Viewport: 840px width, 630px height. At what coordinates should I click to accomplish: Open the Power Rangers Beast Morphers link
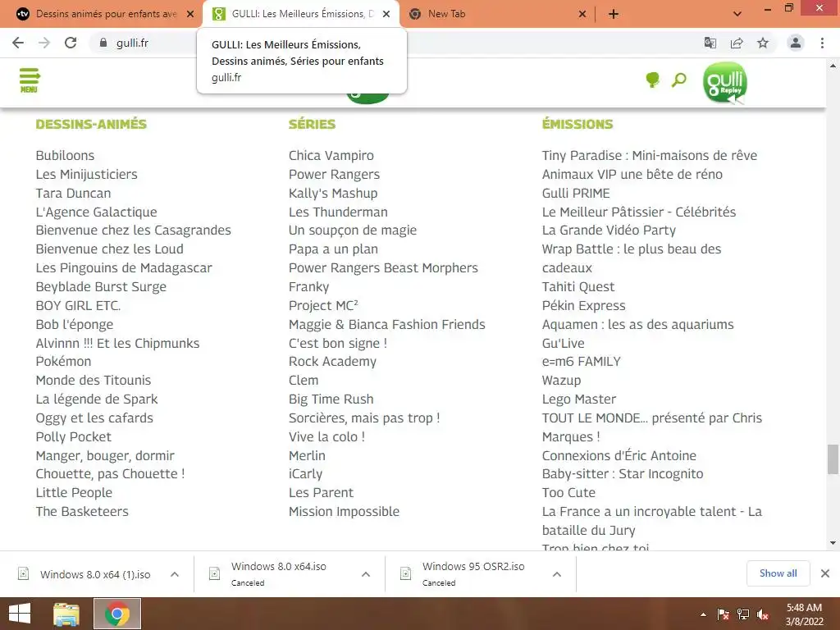tap(383, 268)
